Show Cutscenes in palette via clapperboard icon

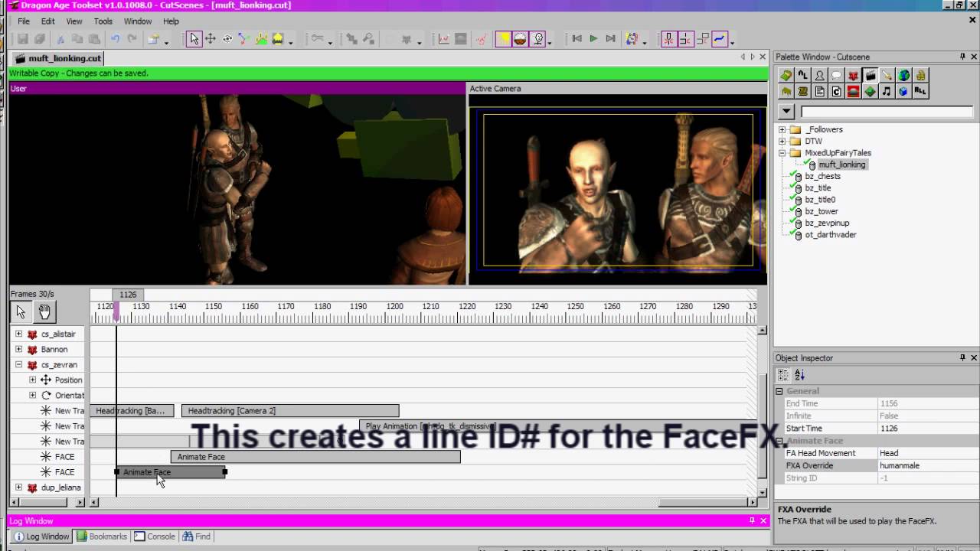(x=870, y=75)
